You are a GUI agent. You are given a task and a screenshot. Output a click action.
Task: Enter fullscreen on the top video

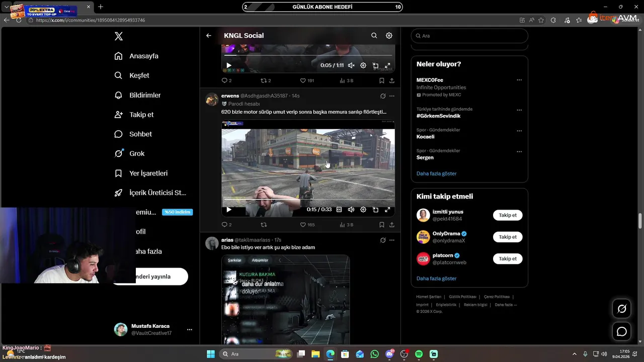tap(387, 65)
